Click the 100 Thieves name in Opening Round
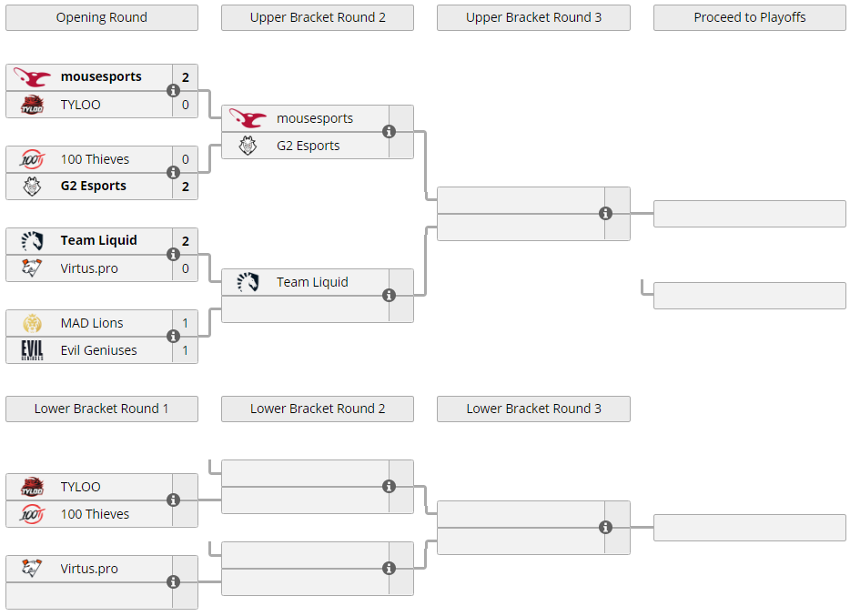850x616 pixels. 95,159
